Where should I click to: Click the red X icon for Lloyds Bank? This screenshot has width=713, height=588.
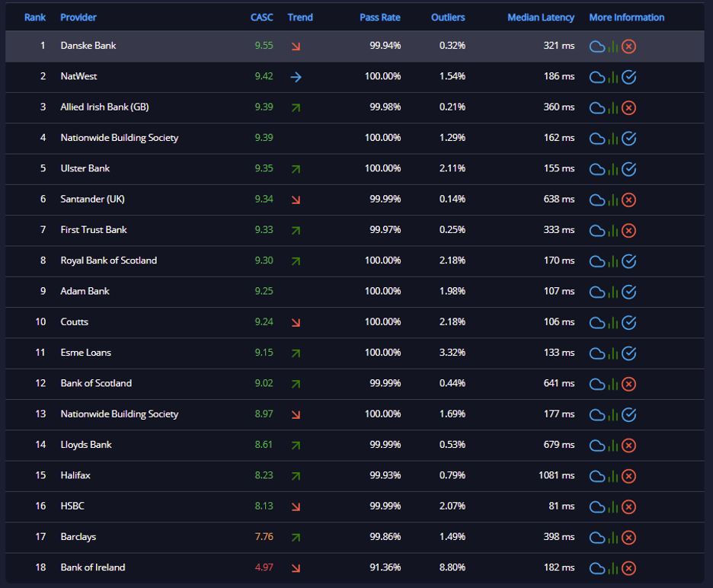click(x=628, y=446)
